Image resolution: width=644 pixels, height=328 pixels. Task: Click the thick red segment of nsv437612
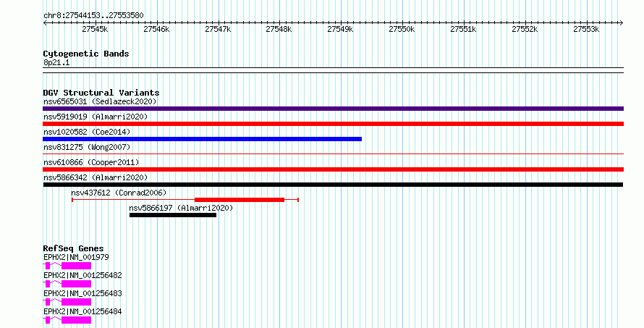pyautogui.click(x=240, y=200)
